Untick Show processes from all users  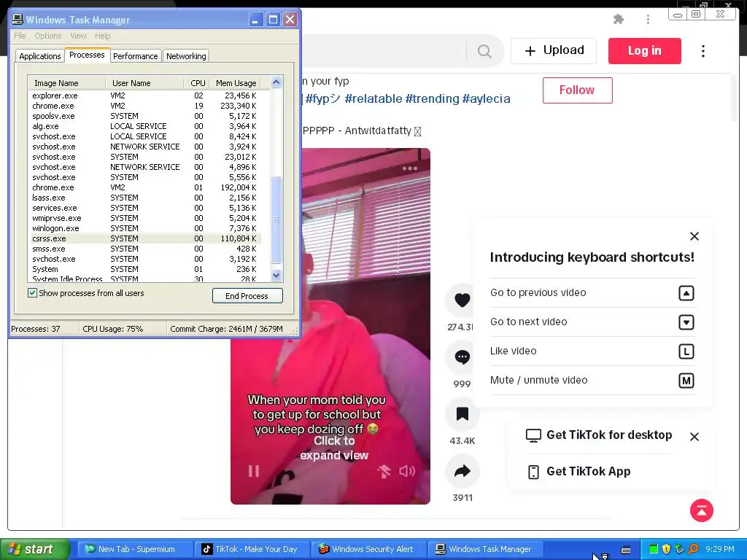pyautogui.click(x=32, y=293)
